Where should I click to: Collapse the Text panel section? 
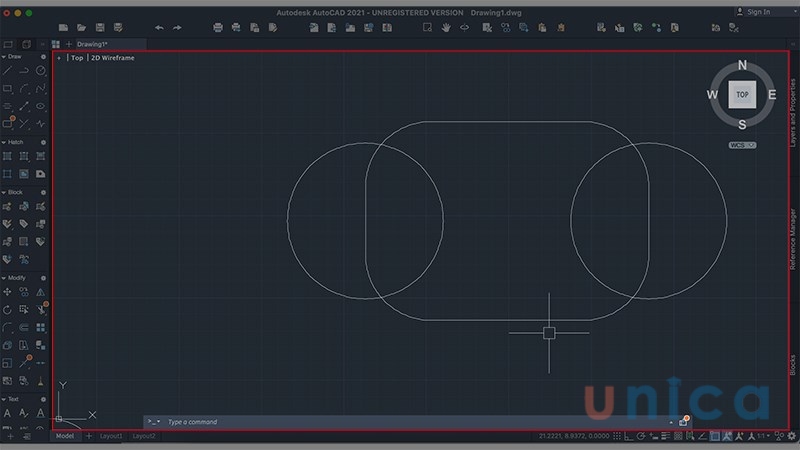click(4, 399)
